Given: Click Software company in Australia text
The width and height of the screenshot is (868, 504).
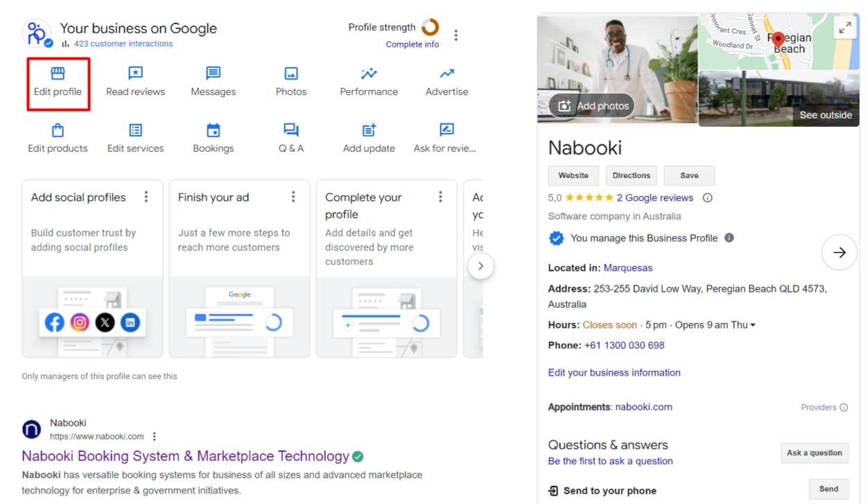Looking at the screenshot, I should pos(614,216).
